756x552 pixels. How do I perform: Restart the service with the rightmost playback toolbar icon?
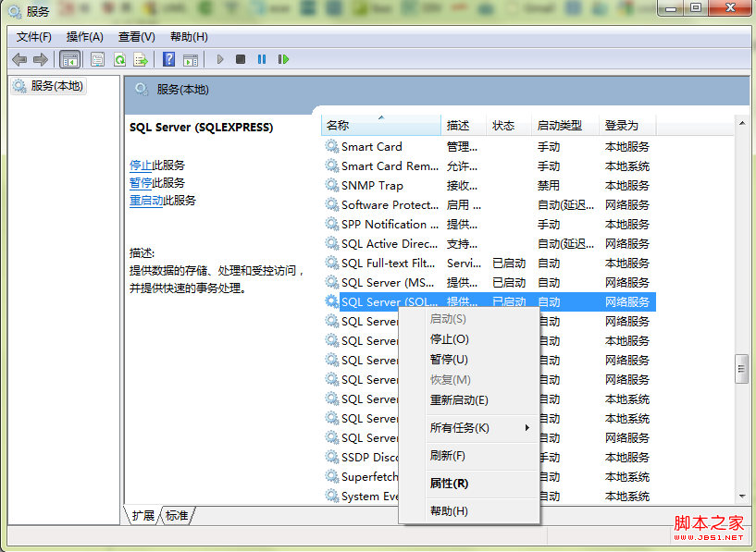[284, 59]
